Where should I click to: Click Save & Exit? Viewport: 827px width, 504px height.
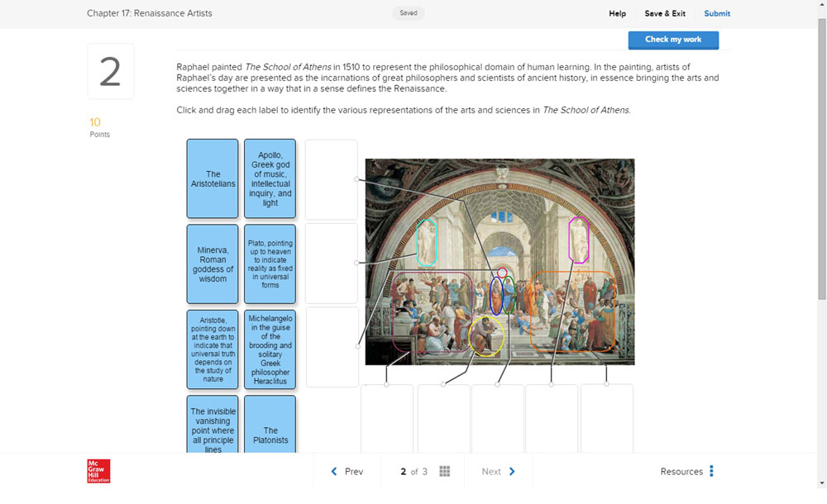coord(665,14)
